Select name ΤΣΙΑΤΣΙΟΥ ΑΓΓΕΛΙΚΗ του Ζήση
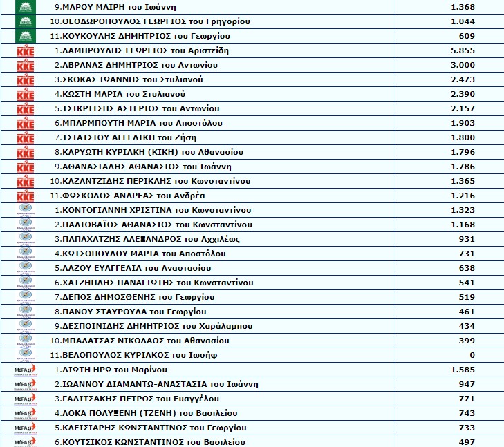 129,137
